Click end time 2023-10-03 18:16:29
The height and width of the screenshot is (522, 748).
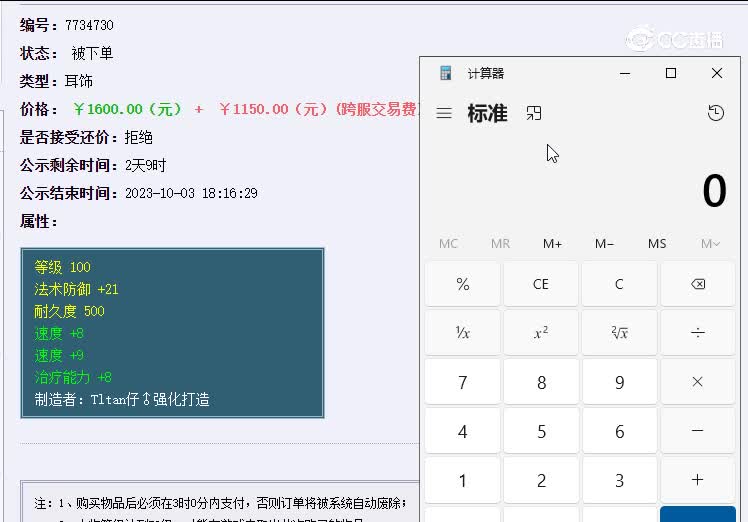click(191, 193)
